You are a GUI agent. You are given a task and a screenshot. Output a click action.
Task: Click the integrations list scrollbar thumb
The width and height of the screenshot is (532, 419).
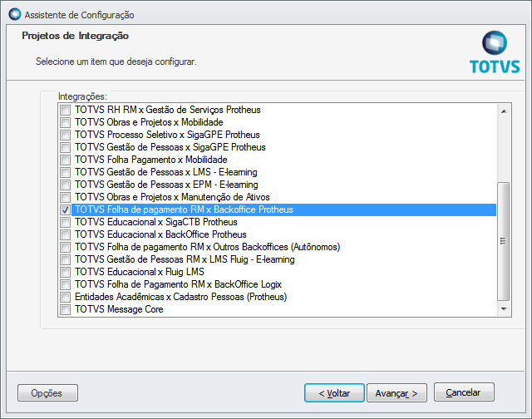tap(504, 241)
